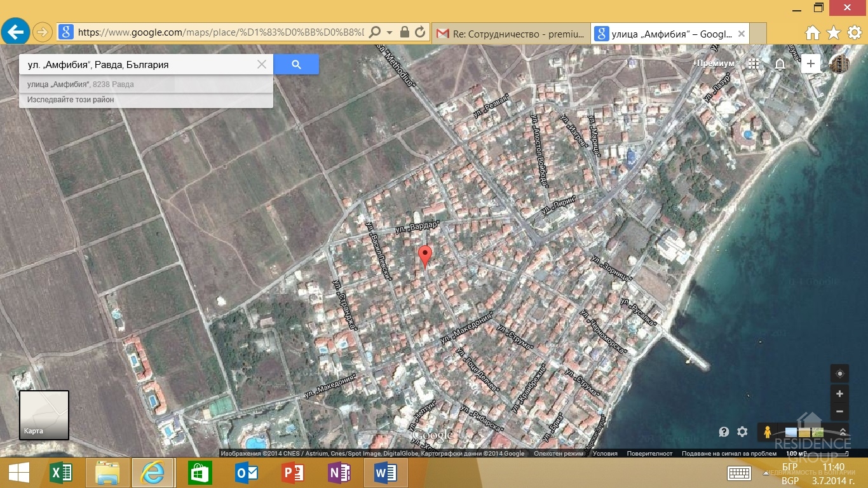Clear the Maps search box with X

click(262, 64)
